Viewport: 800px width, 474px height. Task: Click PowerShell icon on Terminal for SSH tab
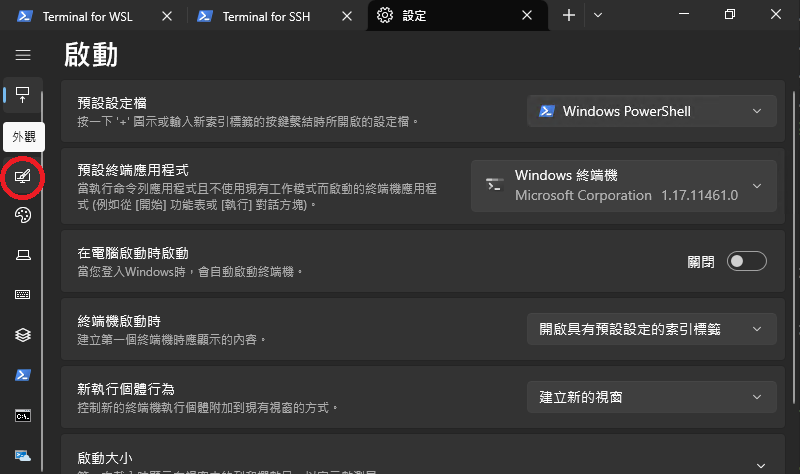point(205,16)
